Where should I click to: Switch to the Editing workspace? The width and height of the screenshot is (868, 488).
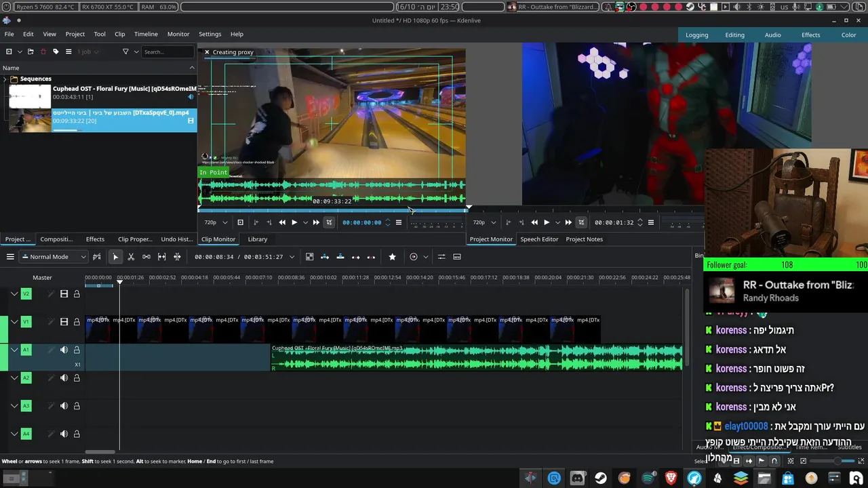[x=734, y=35]
